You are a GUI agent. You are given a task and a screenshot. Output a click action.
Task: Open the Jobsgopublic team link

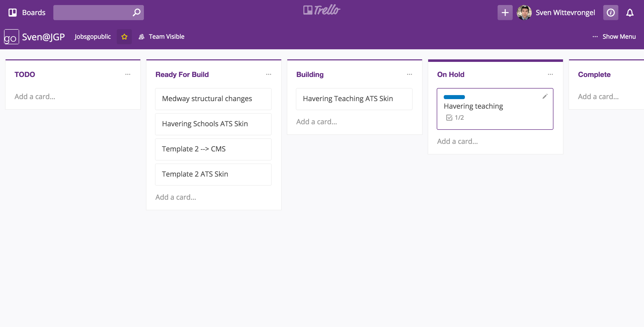pos(93,37)
